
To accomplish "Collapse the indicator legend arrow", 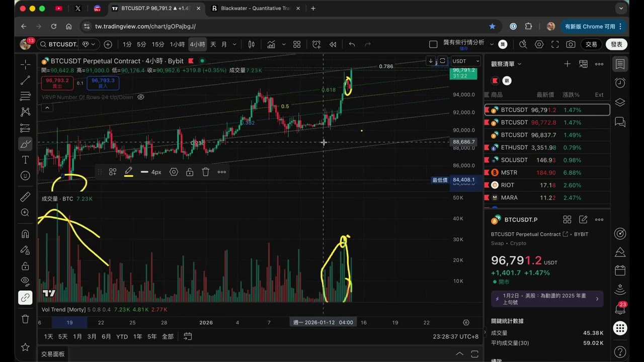I will point(47,108).
